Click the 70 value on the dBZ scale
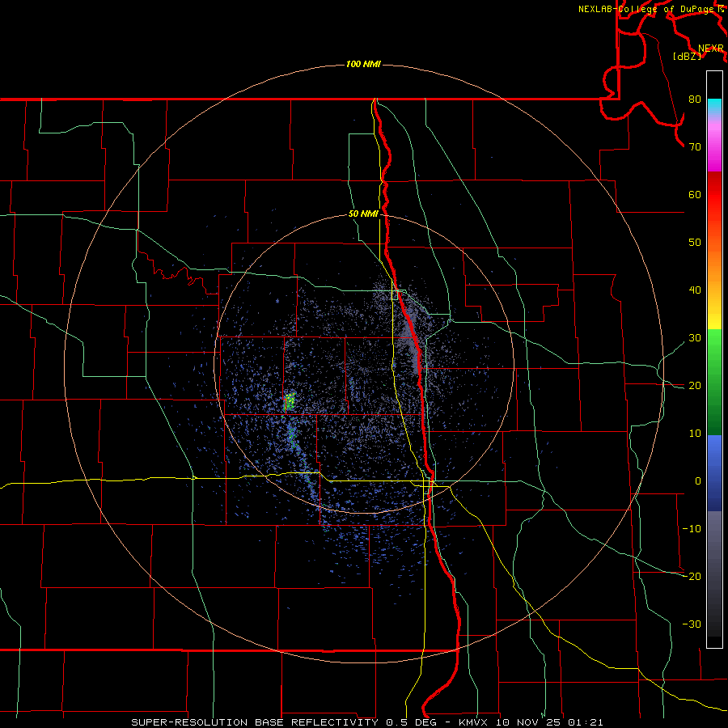The height and width of the screenshot is (728, 728). [x=695, y=147]
